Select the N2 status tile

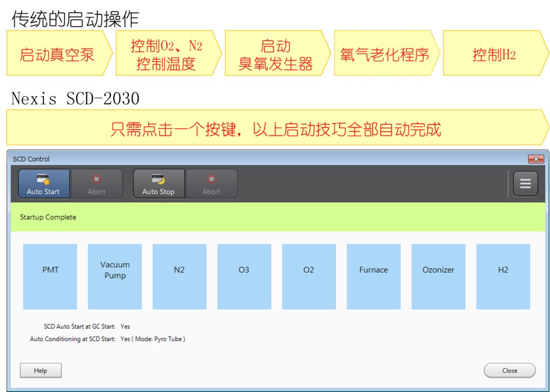click(x=179, y=276)
